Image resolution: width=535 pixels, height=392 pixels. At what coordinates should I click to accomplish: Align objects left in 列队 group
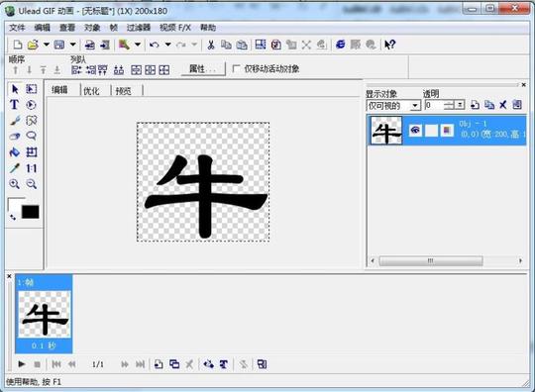[76, 70]
